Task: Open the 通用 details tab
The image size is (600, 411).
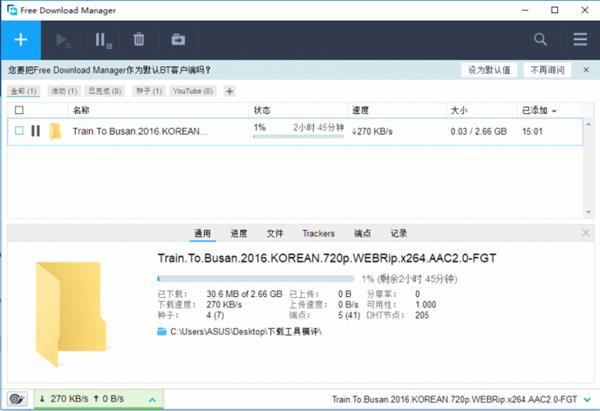Action: (202, 233)
